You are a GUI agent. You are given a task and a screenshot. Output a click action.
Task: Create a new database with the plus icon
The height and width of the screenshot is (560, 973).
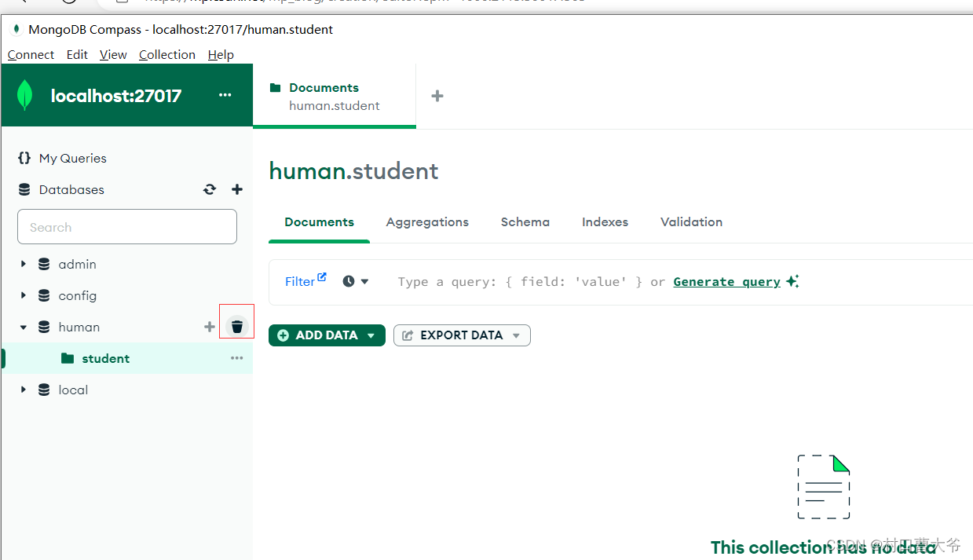[x=237, y=189]
